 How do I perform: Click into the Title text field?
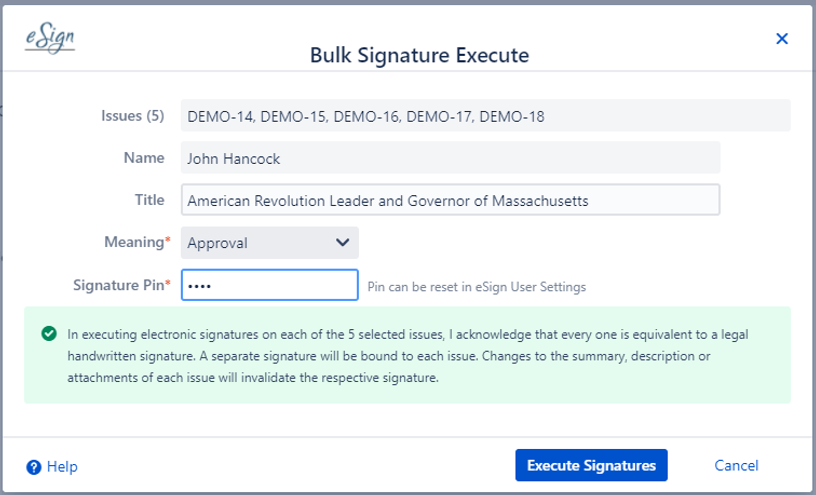click(x=450, y=200)
